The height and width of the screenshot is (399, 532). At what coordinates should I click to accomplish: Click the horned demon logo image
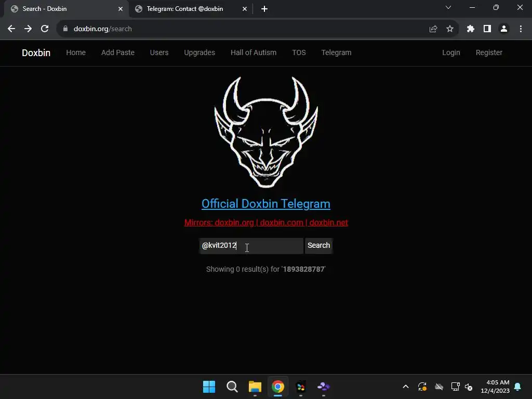(x=266, y=132)
